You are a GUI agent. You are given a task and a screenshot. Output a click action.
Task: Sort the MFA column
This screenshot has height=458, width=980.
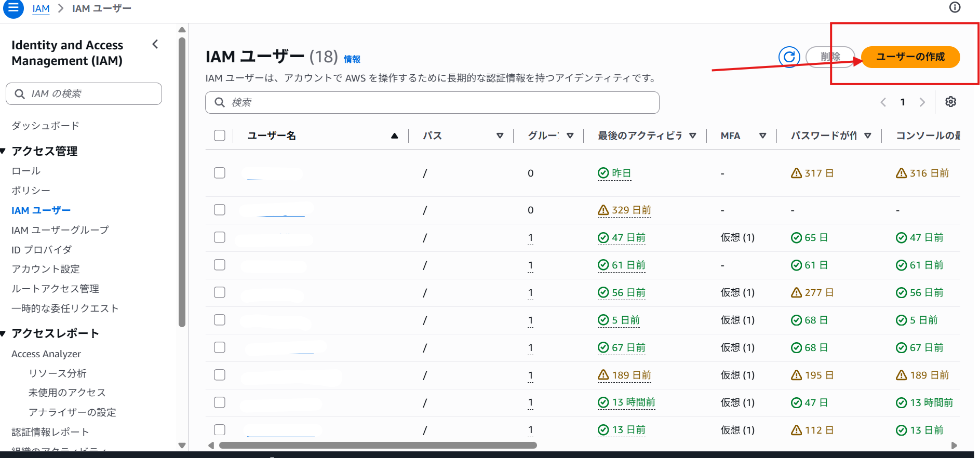click(x=762, y=136)
